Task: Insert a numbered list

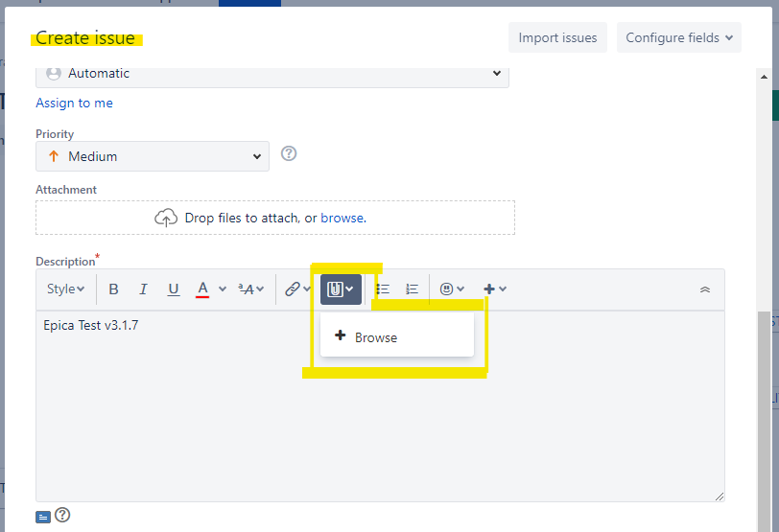Action: pyautogui.click(x=412, y=289)
